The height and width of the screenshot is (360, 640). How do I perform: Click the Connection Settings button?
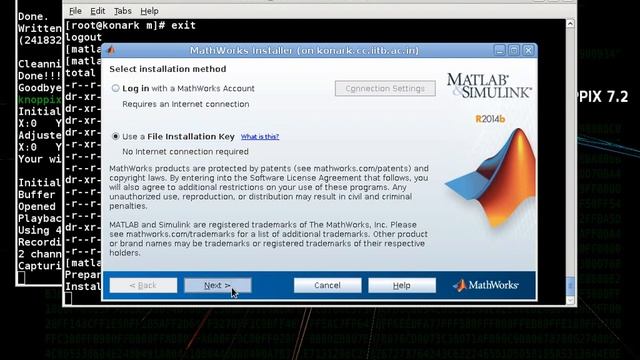(x=385, y=89)
